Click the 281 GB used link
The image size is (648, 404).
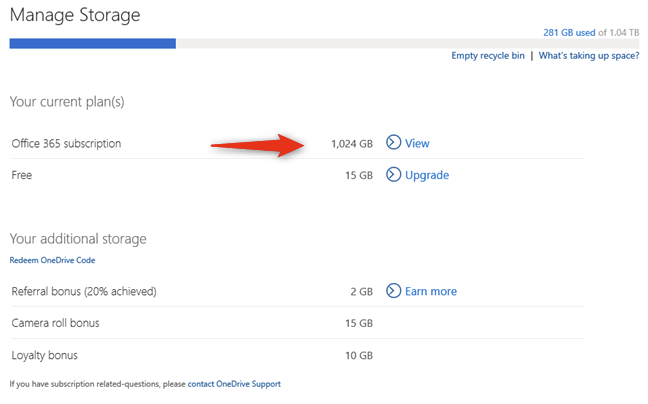point(569,33)
